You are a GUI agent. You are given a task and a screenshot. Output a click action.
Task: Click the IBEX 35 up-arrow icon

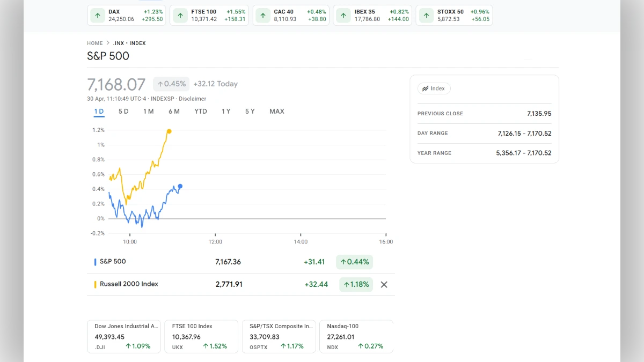pos(343,16)
